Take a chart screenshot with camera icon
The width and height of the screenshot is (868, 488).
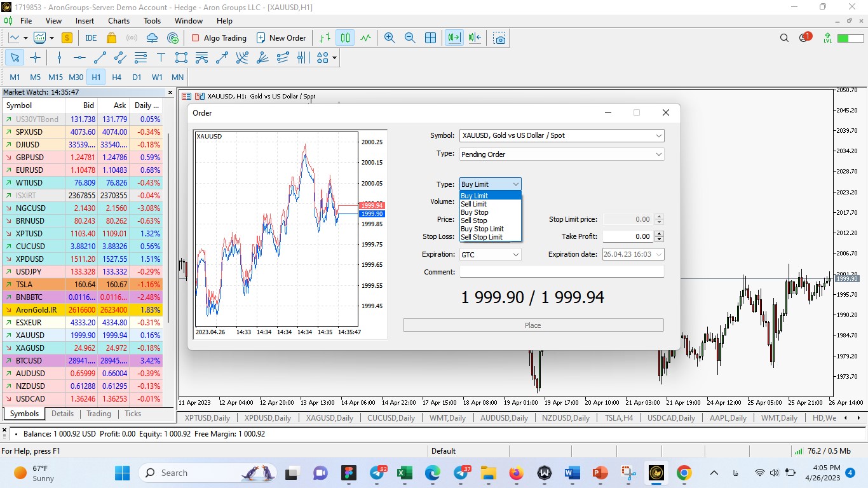click(499, 38)
